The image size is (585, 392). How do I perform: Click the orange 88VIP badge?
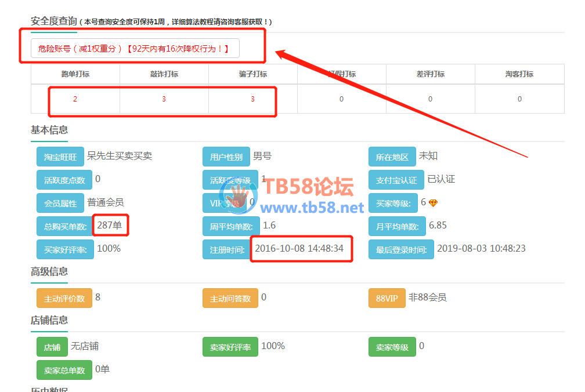coord(387,299)
